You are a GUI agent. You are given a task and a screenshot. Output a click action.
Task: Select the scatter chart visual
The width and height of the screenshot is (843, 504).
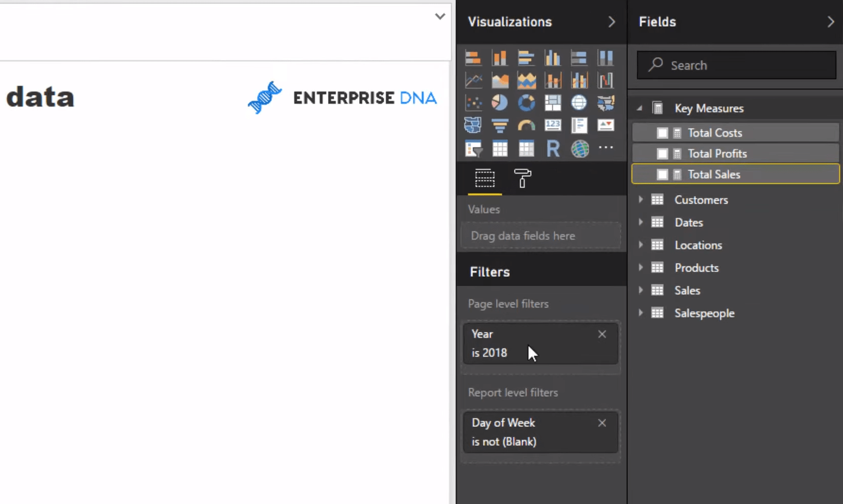coord(473,103)
